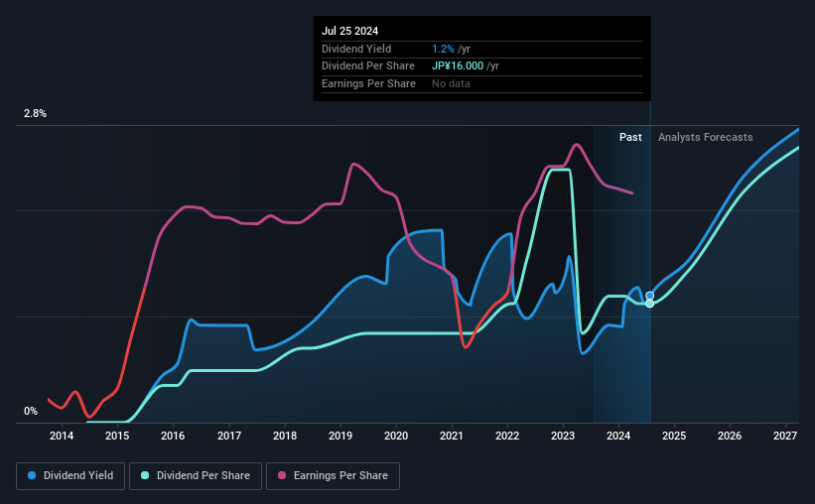The width and height of the screenshot is (815, 504).
Task: Click the blue Dividend Yield data point marker
Action: 649,296
